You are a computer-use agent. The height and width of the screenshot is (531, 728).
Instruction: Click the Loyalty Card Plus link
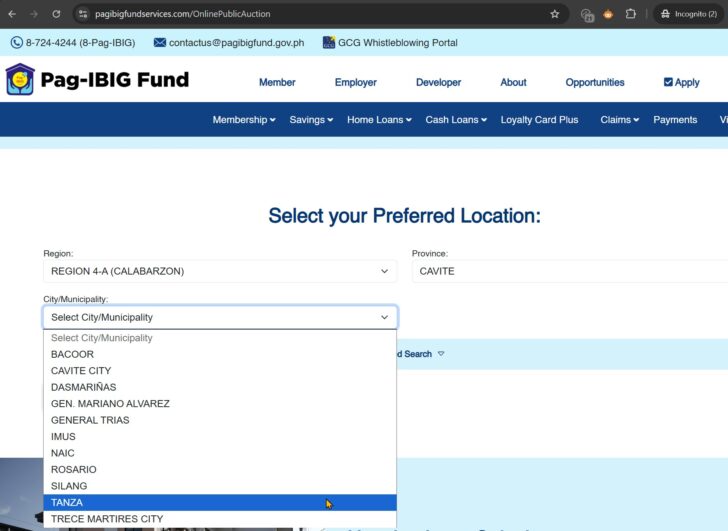(x=539, y=120)
